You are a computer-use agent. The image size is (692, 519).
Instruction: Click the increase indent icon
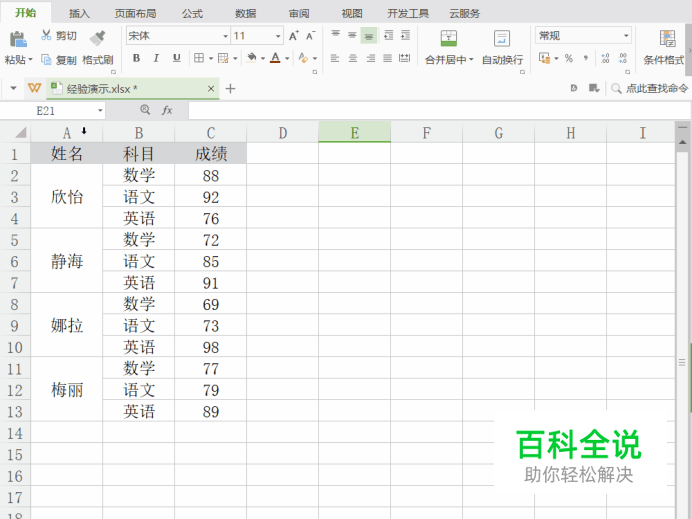[x=405, y=35]
